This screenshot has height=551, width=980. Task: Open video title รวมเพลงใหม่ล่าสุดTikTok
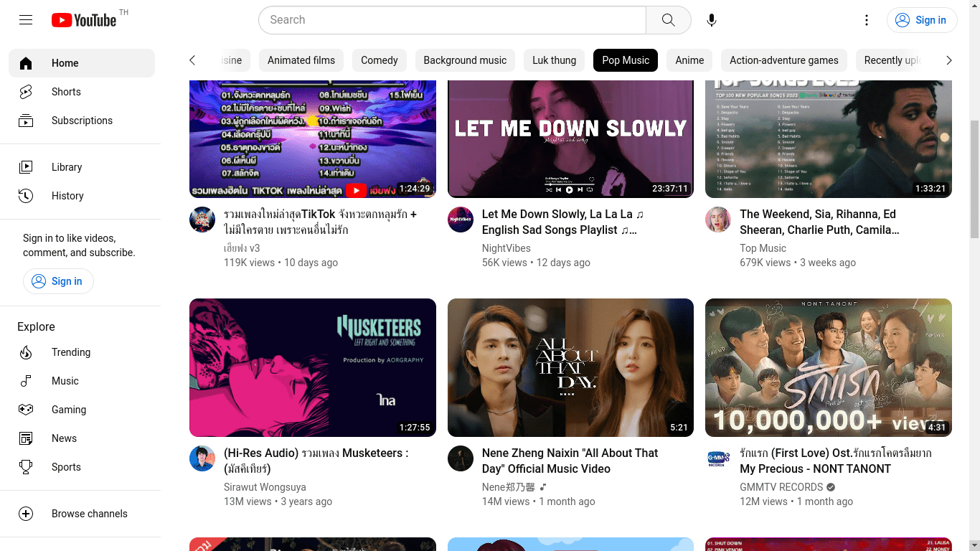[x=320, y=222]
